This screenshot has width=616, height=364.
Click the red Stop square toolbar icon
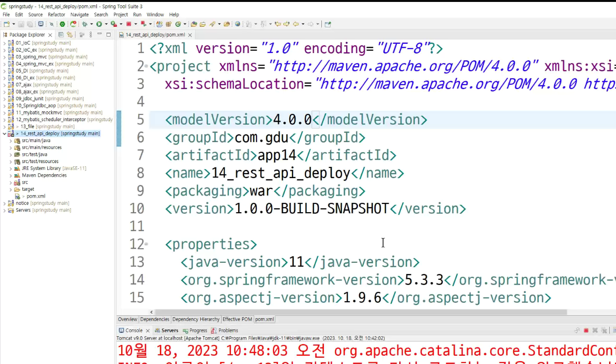[x=129, y=24]
